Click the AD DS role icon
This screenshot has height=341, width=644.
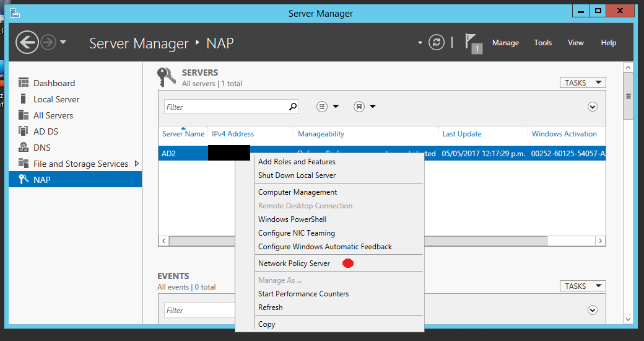point(24,131)
